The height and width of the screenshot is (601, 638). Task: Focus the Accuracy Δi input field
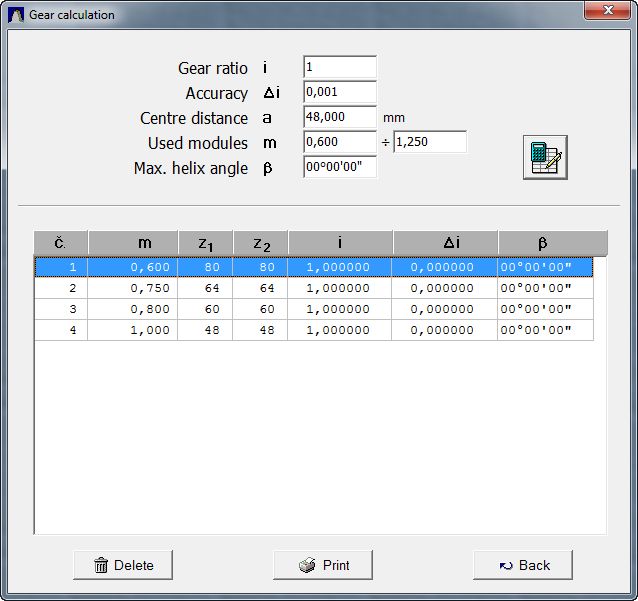339,92
